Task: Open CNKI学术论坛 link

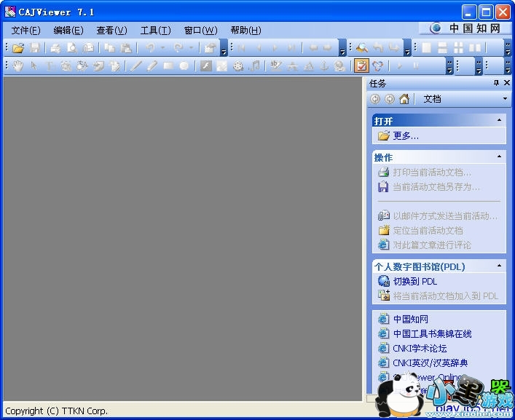Action: click(420, 348)
